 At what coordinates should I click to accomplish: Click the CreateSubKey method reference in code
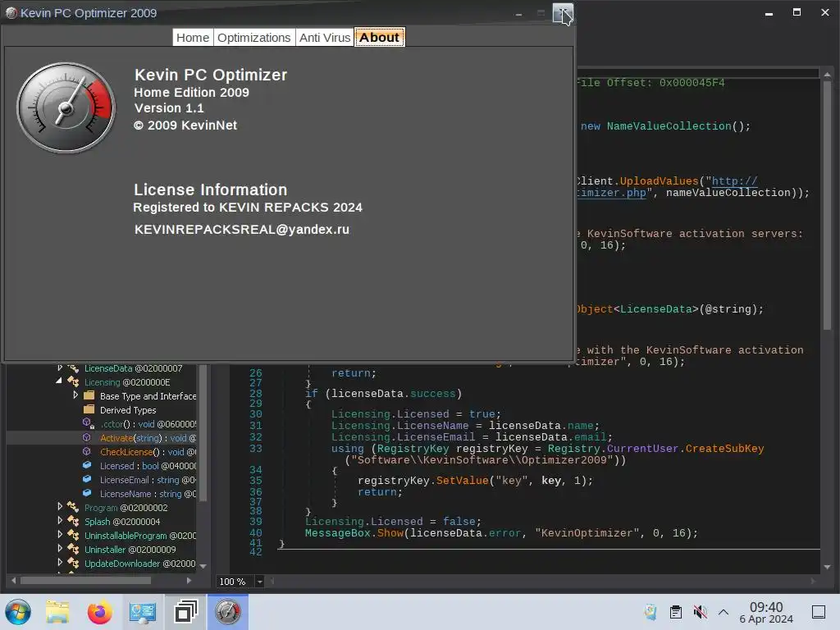(x=724, y=449)
